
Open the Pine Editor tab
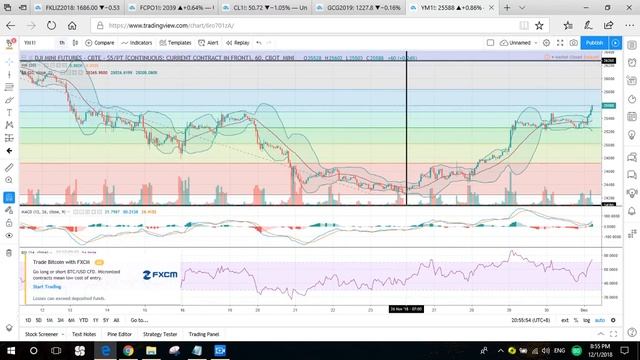click(120, 334)
